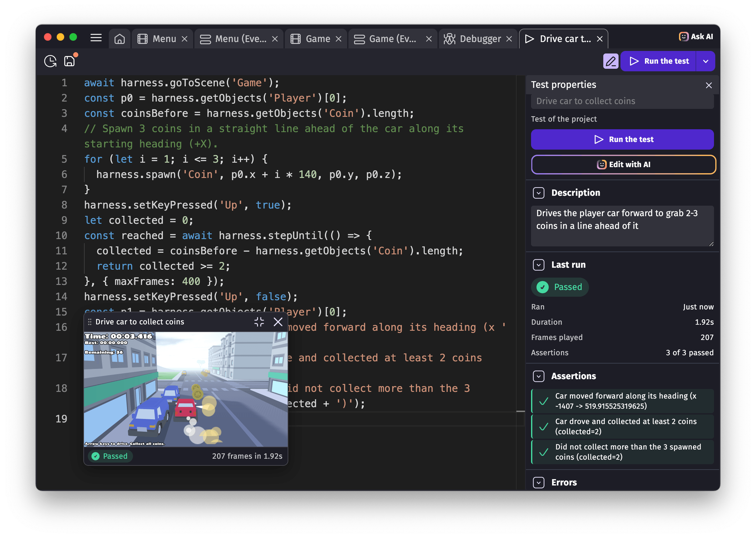Click the 'Test of the project' label

pyautogui.click(x=563, y=119)
